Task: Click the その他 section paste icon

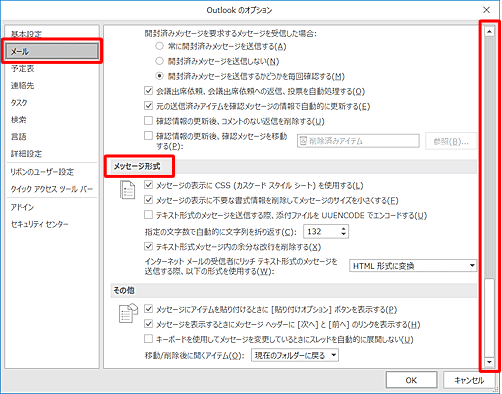Action: (128, 313)
